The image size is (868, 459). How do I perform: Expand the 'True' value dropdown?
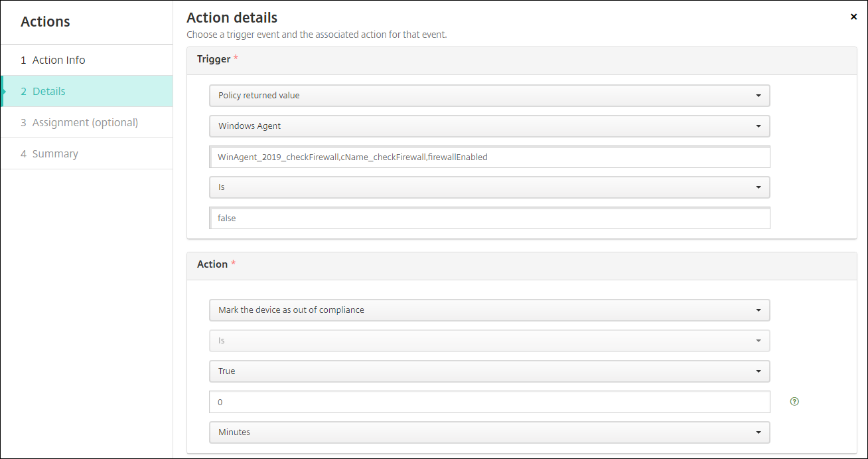pos(489,371)
